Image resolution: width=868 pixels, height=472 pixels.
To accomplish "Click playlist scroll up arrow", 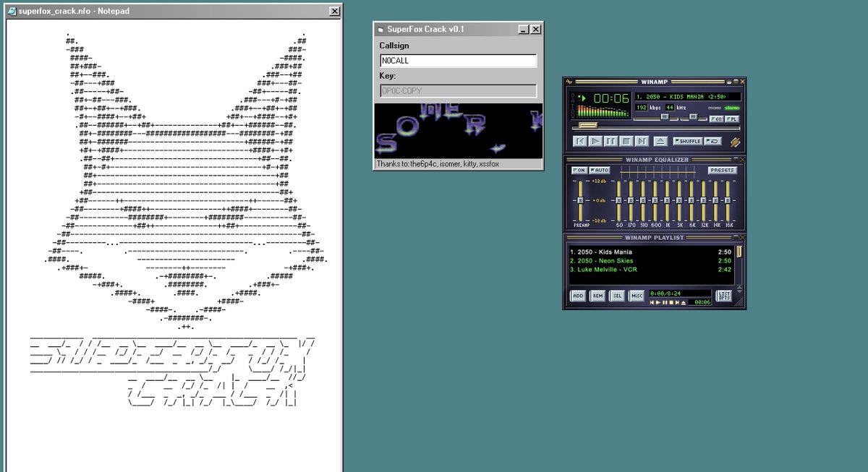I will [x=739, y=287].
